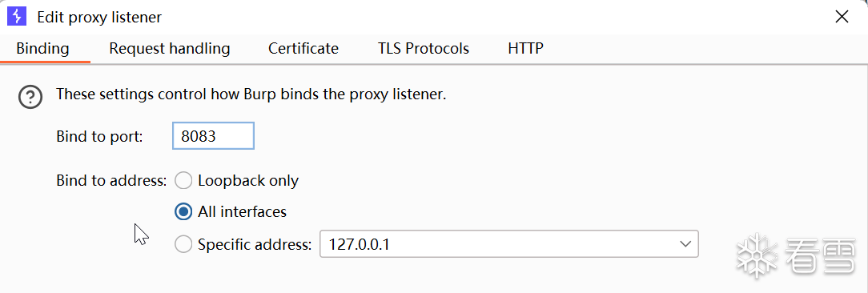Click the 'All interfaces' option label
The width and height of the screenshot is (868, 293).
[x=242, y=211]
